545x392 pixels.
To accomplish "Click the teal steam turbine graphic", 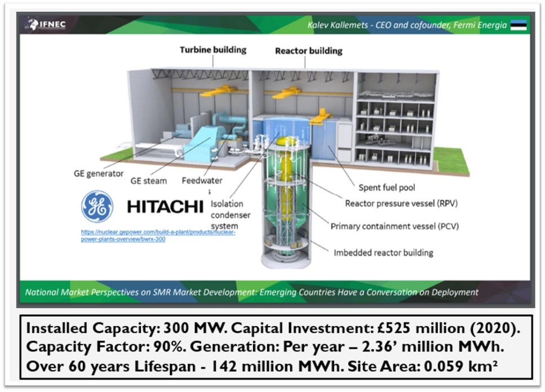I will point(203,143).
